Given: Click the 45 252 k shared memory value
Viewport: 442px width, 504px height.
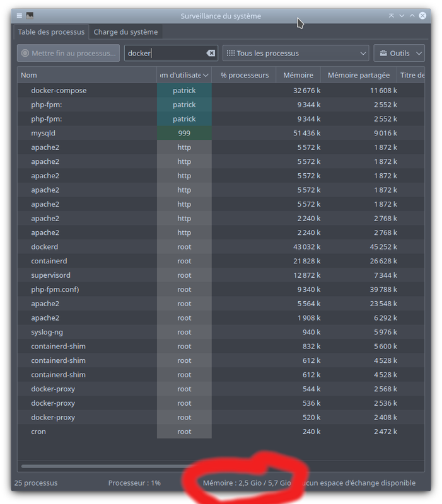Looking at the screenshot, I should [x=383, y=247].
